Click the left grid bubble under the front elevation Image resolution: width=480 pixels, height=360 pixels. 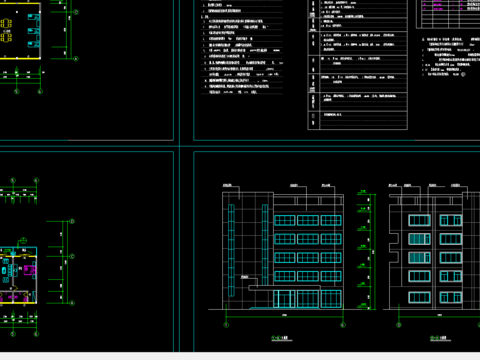point(226,325)
